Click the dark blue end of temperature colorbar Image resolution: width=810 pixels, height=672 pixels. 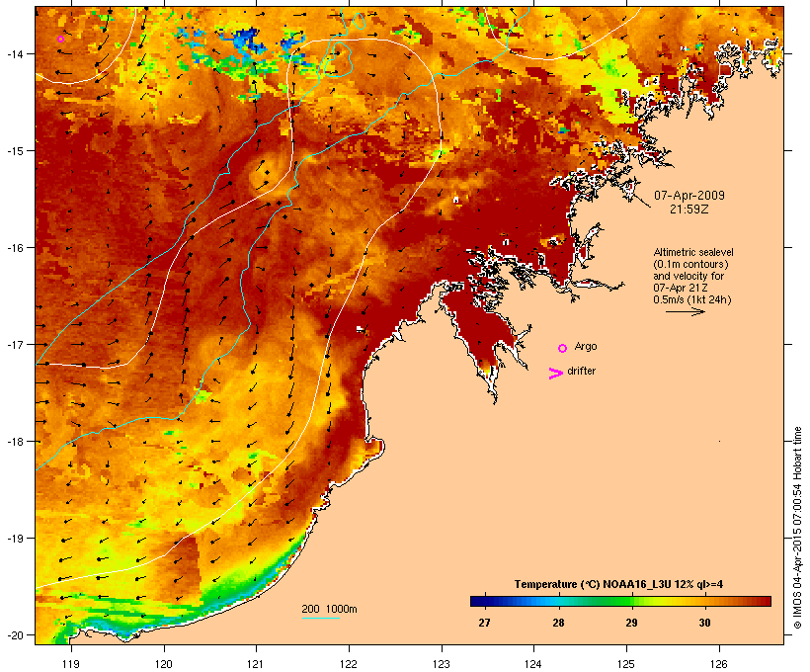[x=478, y=601]
